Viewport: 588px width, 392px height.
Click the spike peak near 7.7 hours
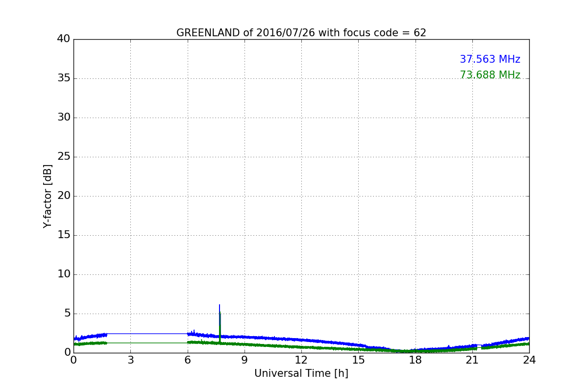pos(220,305)
